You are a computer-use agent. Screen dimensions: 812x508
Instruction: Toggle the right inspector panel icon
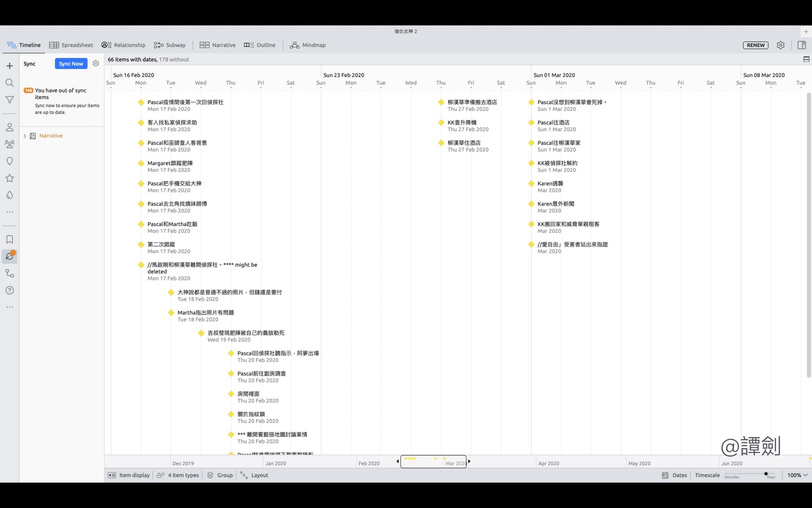801,45
